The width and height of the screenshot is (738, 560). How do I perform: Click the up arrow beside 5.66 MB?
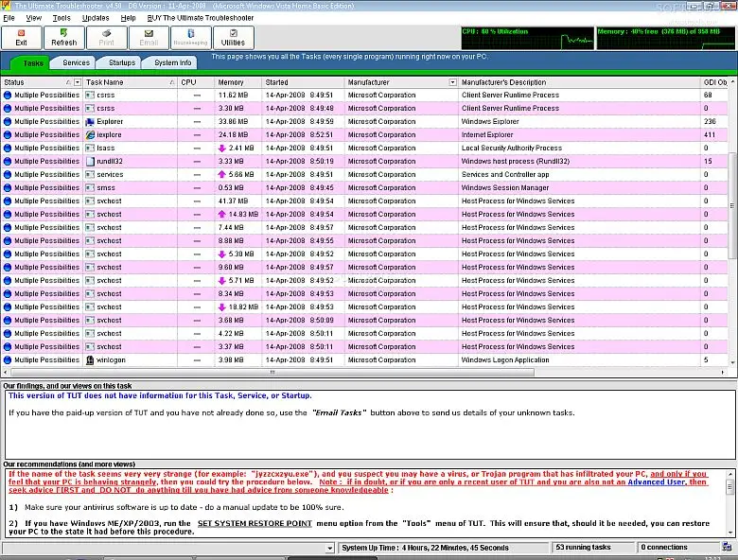[221, 174]
